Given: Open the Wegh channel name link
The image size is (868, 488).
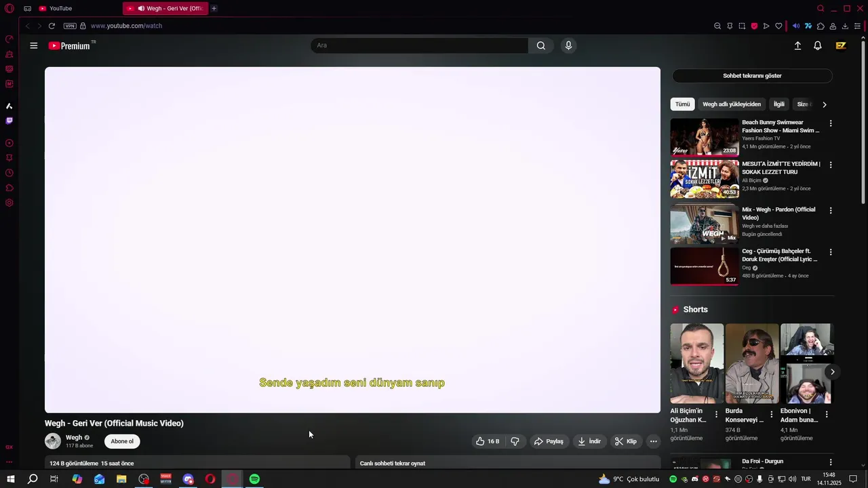Looking at the screenshot, I should coord(74,438).
